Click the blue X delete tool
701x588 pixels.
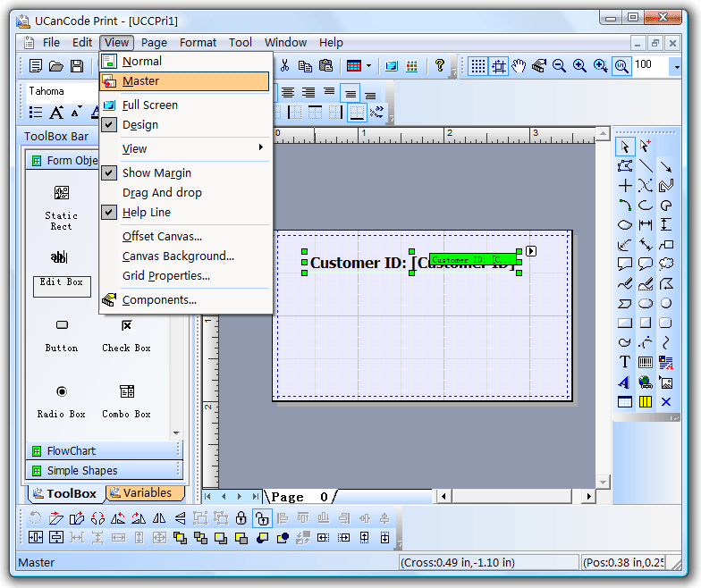665,402
